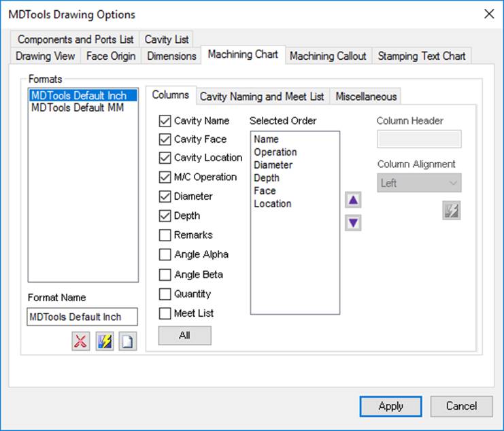The height and width of the screenshot is (431, 504).
Task: Click the lightning update format icon
Action: [x=105, y=341]
